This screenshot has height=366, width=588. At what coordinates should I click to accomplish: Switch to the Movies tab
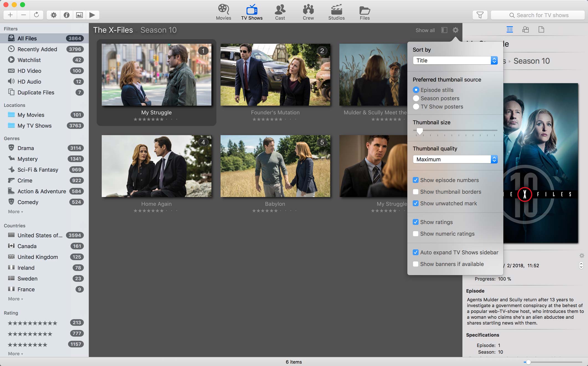[x=224, y=12]
